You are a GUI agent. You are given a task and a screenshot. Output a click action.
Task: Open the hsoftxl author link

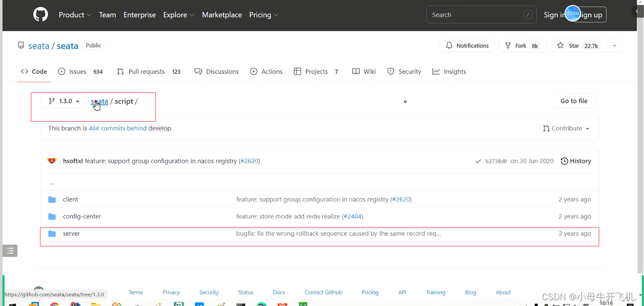73,161
